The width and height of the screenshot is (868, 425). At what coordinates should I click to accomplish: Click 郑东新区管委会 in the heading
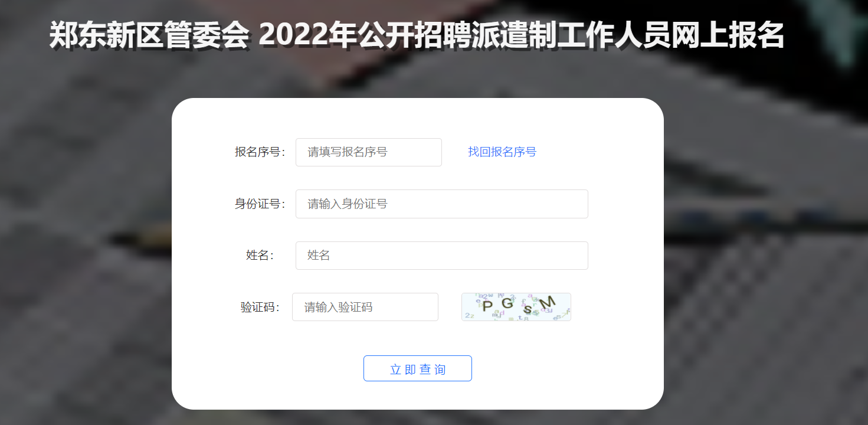149,36
